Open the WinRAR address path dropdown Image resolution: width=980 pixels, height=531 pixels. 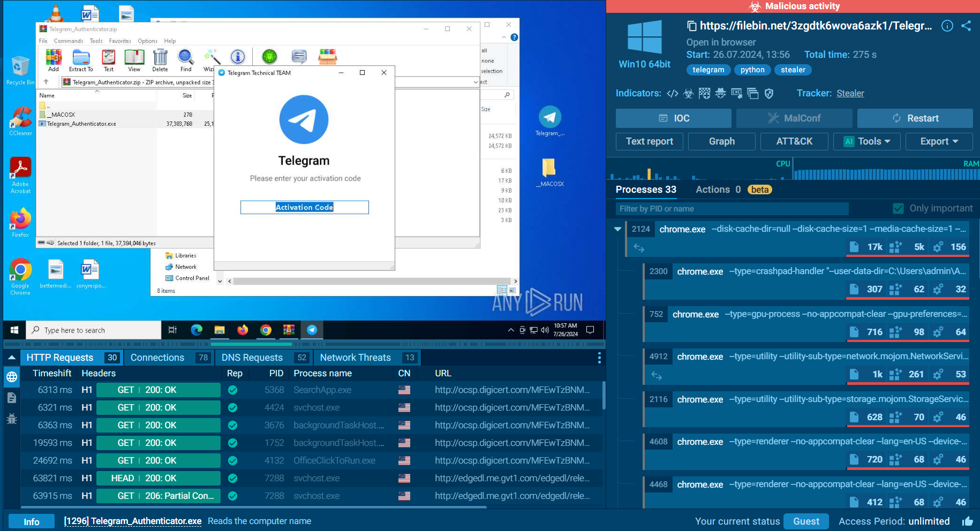coord(476,82)
